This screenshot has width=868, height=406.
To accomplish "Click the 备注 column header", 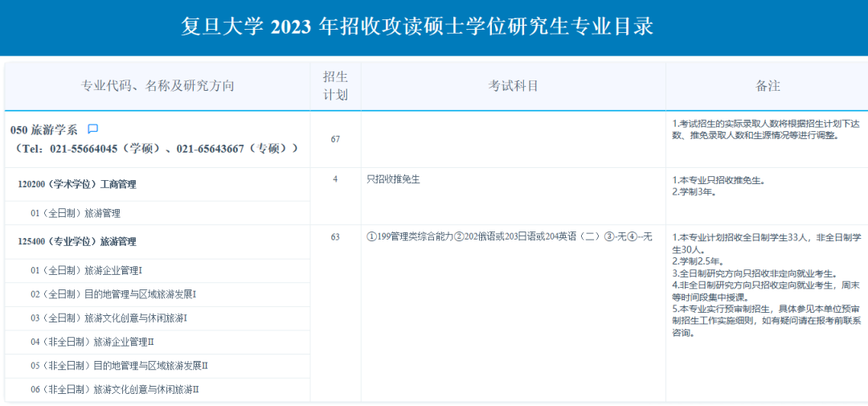I will [x=768, y=86].
